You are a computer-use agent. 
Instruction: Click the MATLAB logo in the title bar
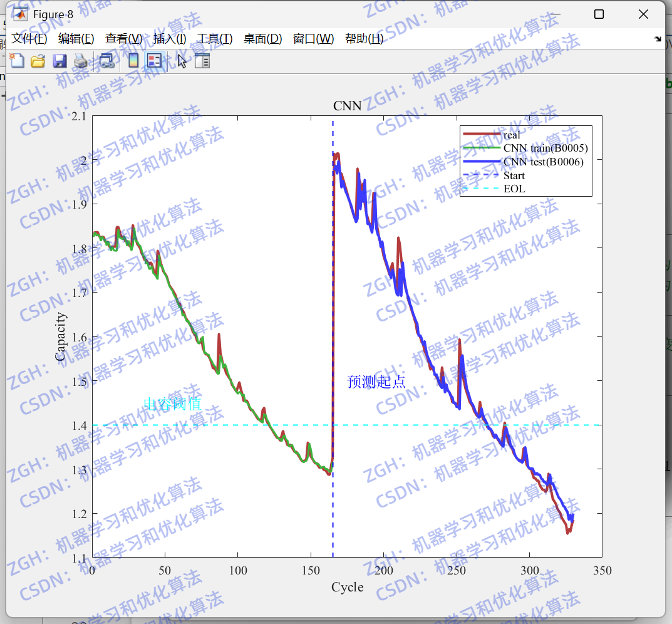pos(19,14)
